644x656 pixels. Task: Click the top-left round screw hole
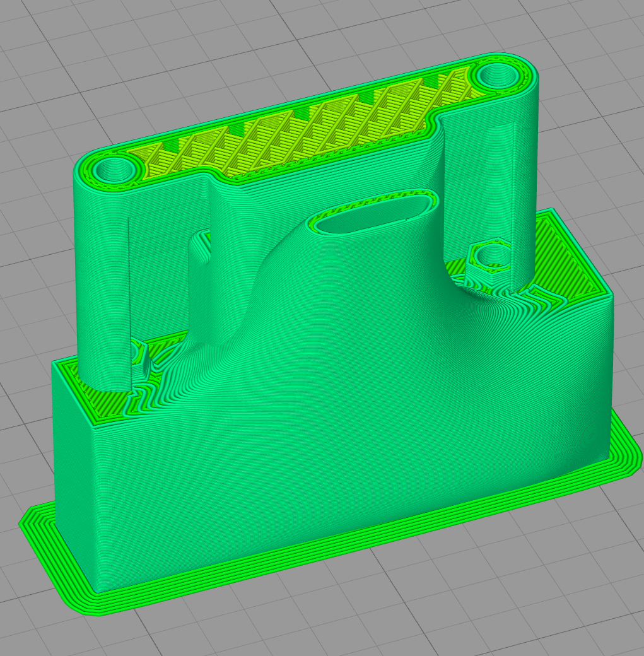(115, 170)
